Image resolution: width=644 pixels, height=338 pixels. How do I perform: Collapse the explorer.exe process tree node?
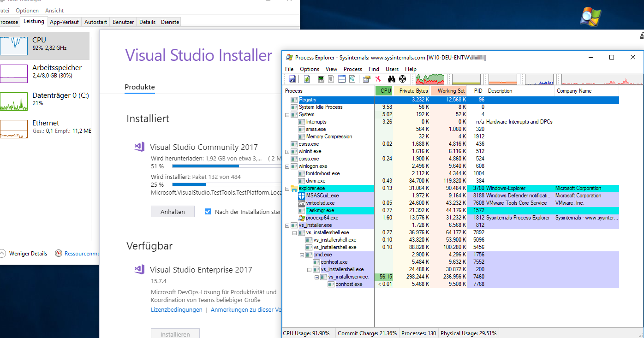(x=287, y=189)
